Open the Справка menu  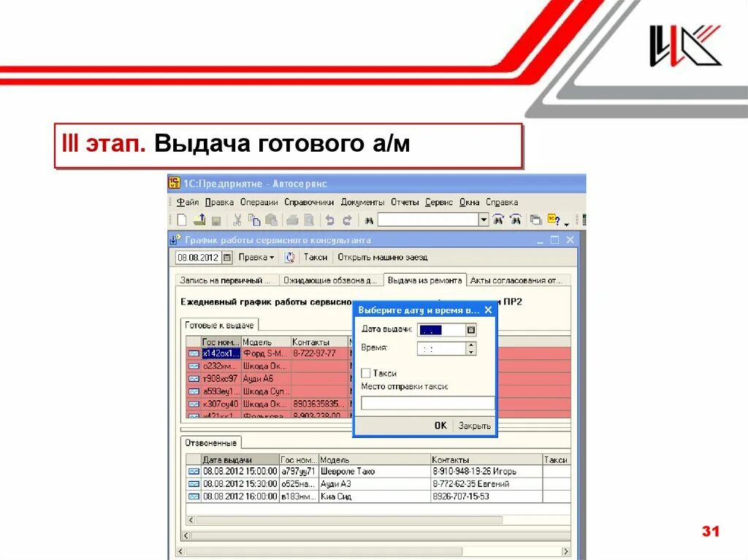tap(502, 202)
